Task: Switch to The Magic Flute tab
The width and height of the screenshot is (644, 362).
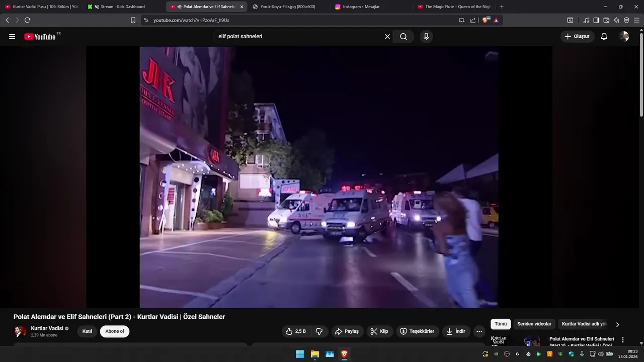Action: tap(454, 7)
